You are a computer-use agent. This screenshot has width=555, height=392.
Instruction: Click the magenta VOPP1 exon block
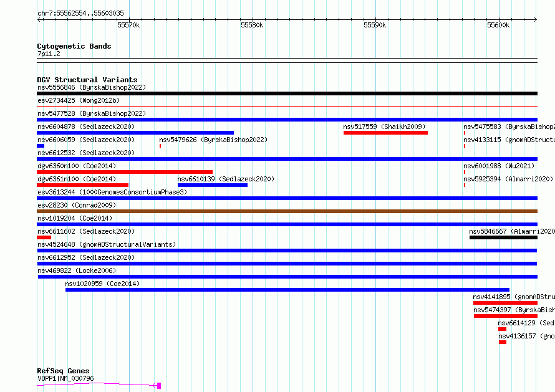point(159,386)
